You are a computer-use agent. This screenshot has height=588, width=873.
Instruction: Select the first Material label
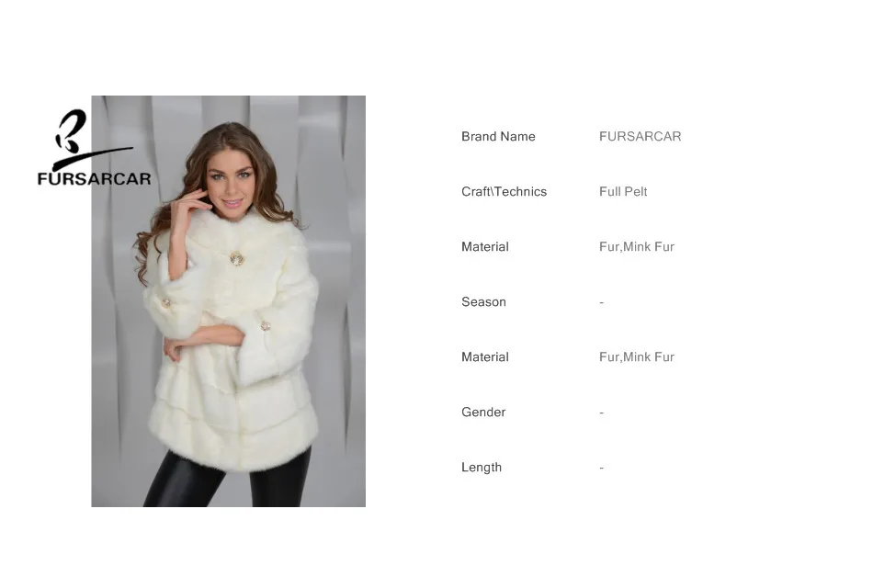click(485, 246)
